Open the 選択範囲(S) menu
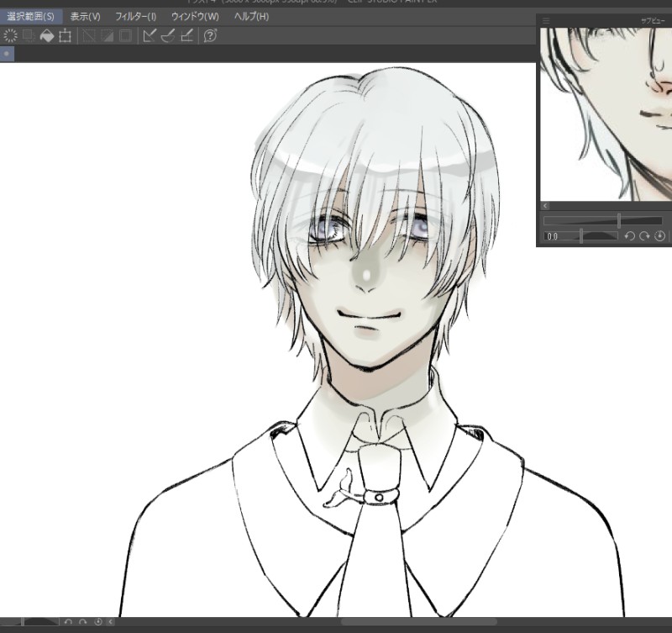The height and width of the screenshot is (633, 672). 30,17
